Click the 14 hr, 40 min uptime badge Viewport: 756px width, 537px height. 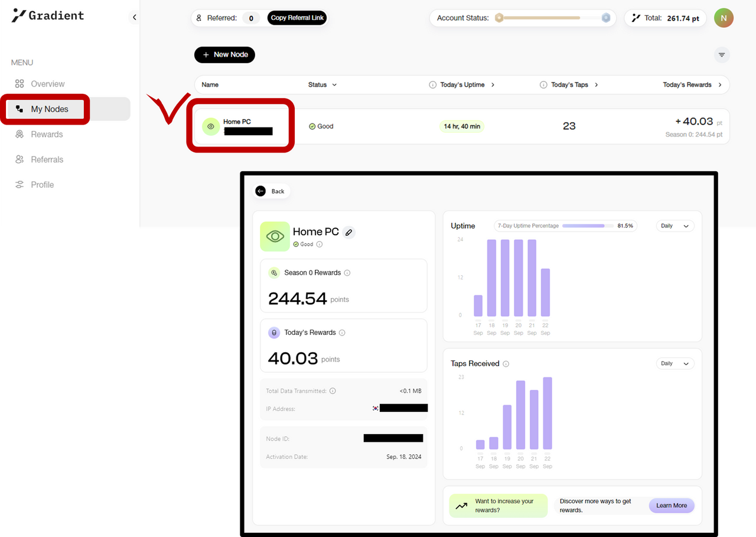[x=462, y=126]
